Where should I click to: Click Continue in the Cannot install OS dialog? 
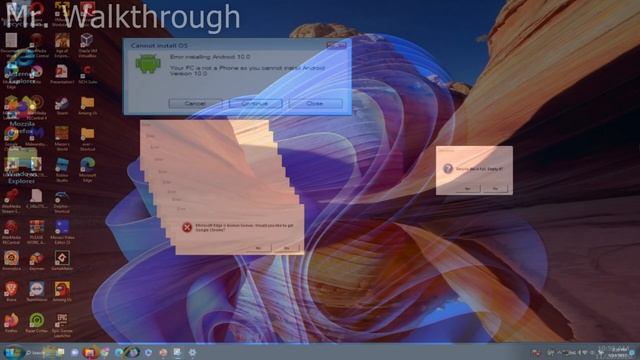pyautogui.click(x=255, y=104)
